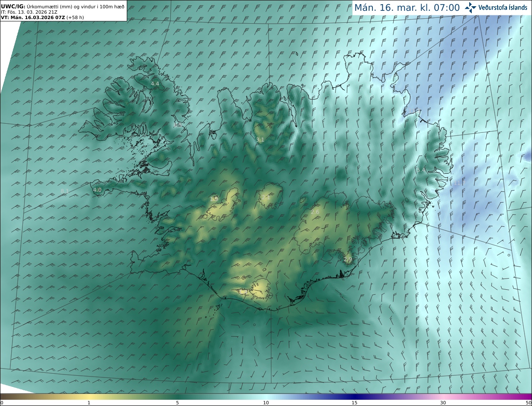Click the colorbar tick label 1
The width and height of the screenshot is (532, 406).
pyautogui.click(x=89, y=403)
